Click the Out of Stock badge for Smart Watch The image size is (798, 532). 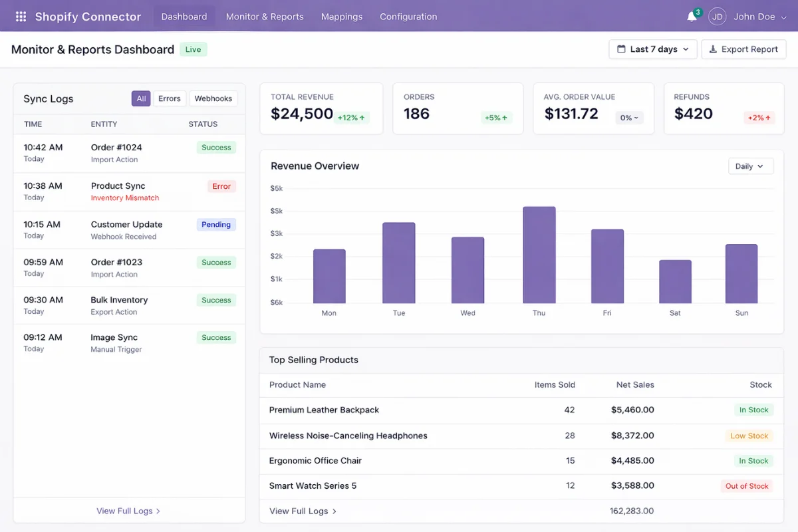747,486
